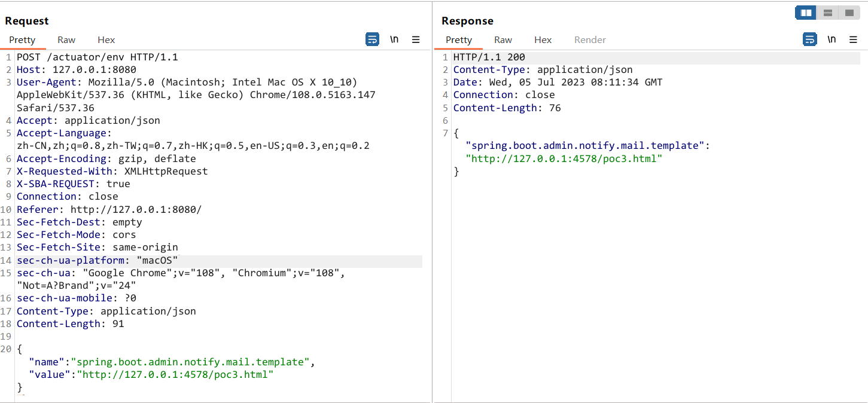Open hamburger options menu in Request panel
The width and height of the screenshot is (868, 403).
tap(416, 39)
